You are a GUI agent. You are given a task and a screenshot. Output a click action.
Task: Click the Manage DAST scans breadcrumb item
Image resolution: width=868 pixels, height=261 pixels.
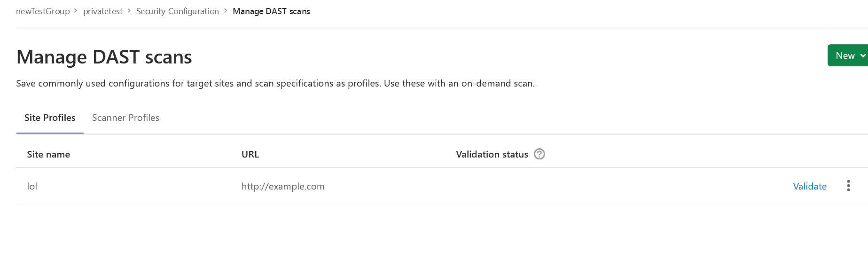coord(271,11)
